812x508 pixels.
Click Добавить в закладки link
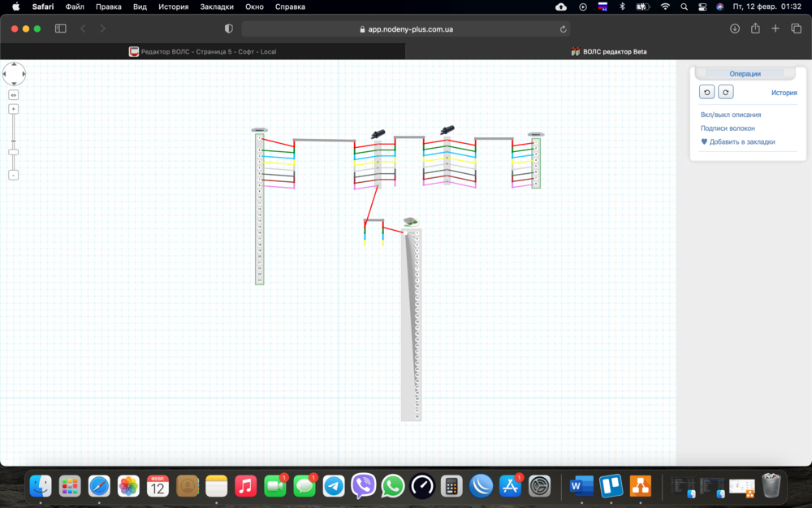tap(742, 141)
